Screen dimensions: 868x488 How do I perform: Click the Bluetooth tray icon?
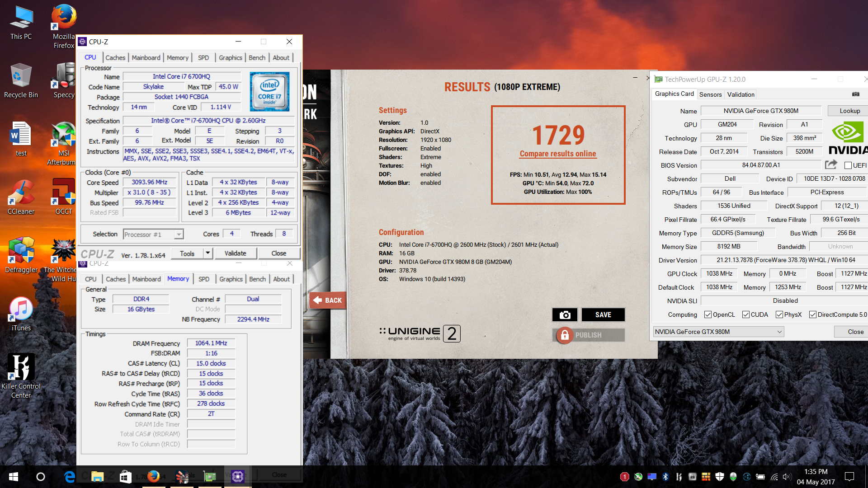click(x=665, y=477)
